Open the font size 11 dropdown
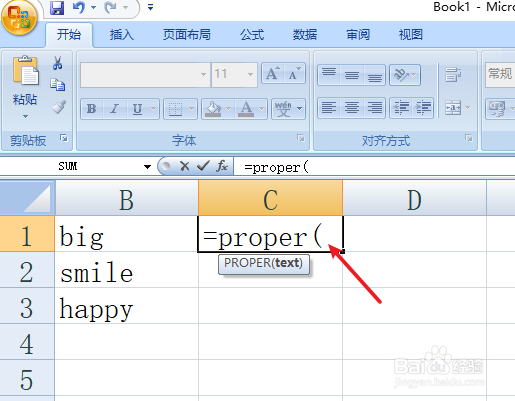Viewport: 515px width, 401px height. [250, 74]
